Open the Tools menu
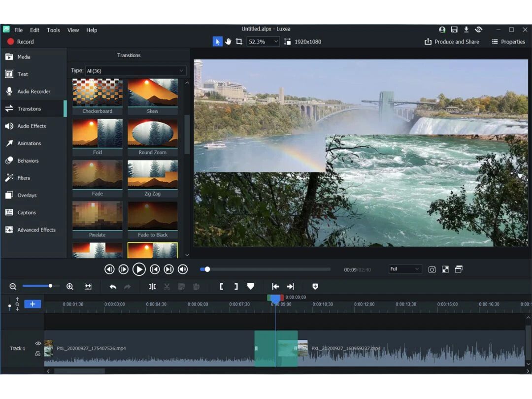 point(53,30)
